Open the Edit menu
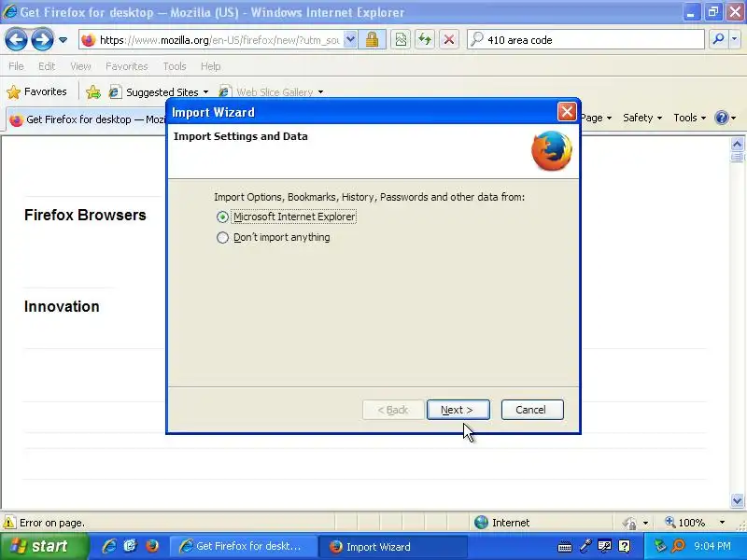Viewport: 747px width, 560px height. (47, 66)
